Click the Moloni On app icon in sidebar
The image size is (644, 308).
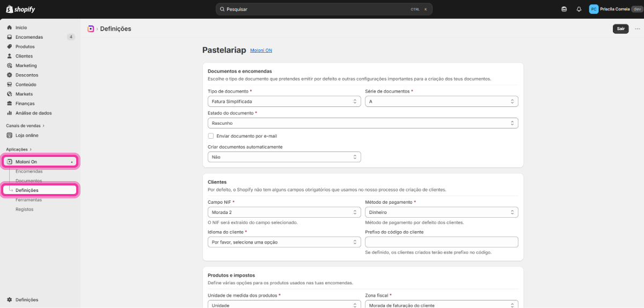(x=9, y=162)
